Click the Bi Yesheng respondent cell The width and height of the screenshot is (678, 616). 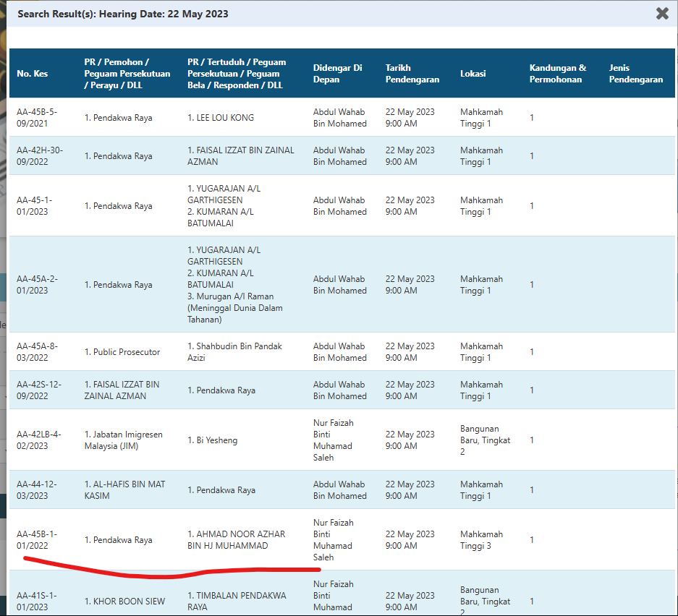tap(212, 440)
